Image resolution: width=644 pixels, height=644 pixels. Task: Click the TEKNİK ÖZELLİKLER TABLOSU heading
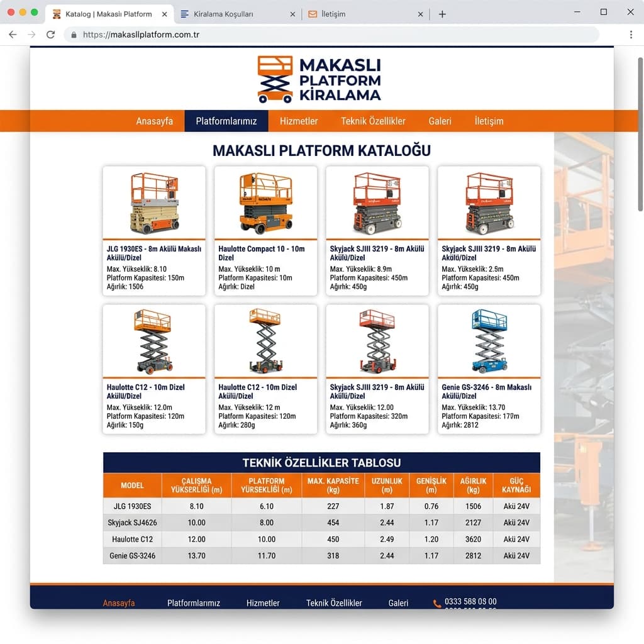point(321,463)
